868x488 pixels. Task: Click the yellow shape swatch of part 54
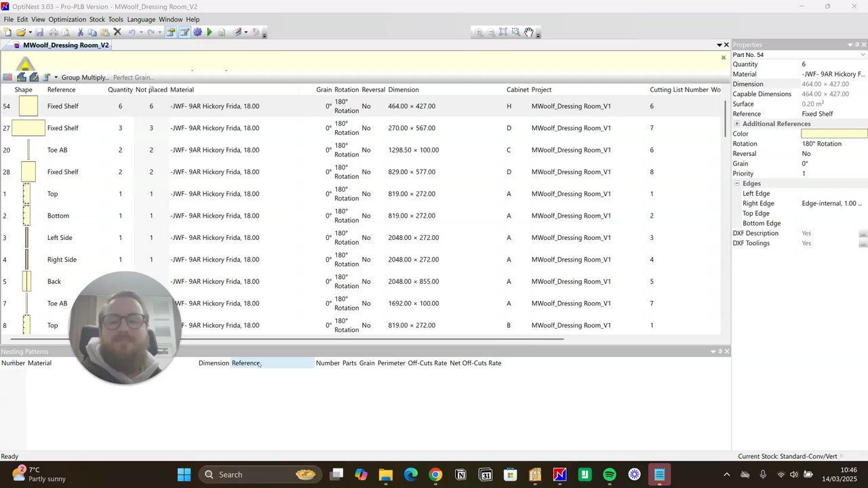coord(28,106)
